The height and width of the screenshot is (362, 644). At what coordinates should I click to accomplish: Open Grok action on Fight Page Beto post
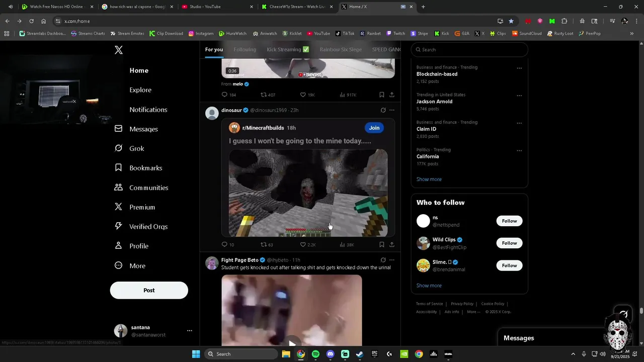tap(383, 260)
